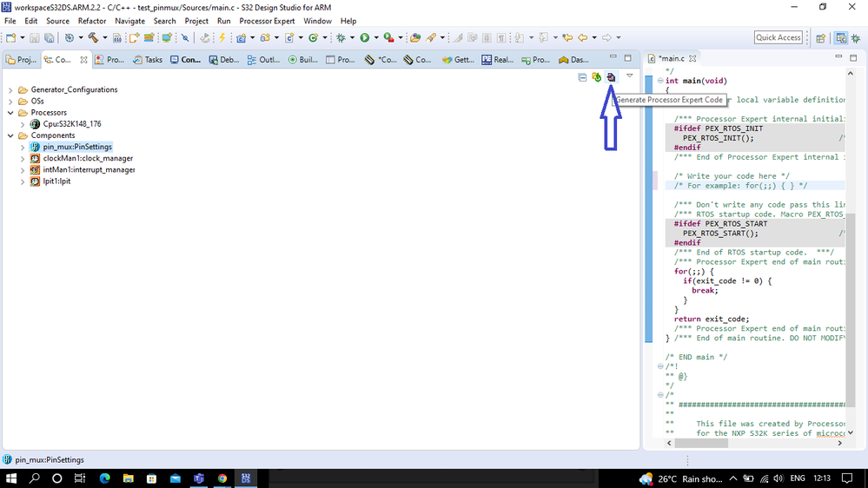The height and width of the screenshot is (488, 868).
Task: Toggle Skip All Breakpoints button
Action: pyautogui.click(x=185, y=37)
